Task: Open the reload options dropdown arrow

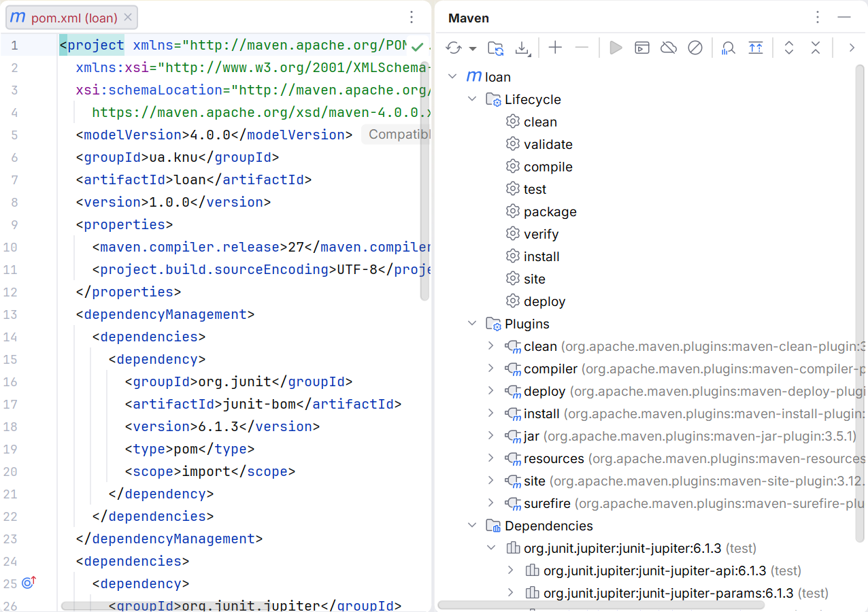Action: (x=473, y=48)
